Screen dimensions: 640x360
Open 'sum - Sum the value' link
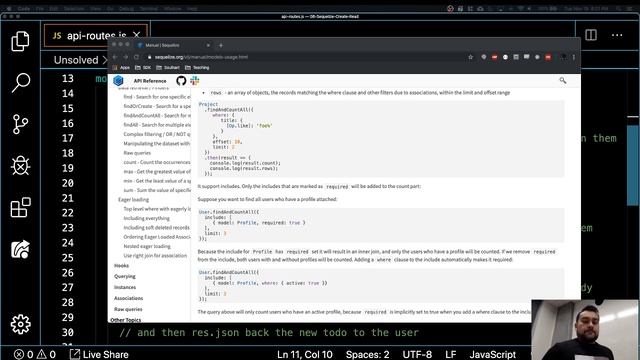tap(157, 190)
